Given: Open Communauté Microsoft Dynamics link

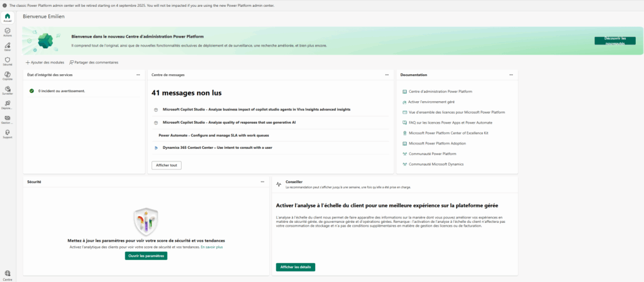Looking at the screenshot, I should pyautogui.click(x=436, y=165).
